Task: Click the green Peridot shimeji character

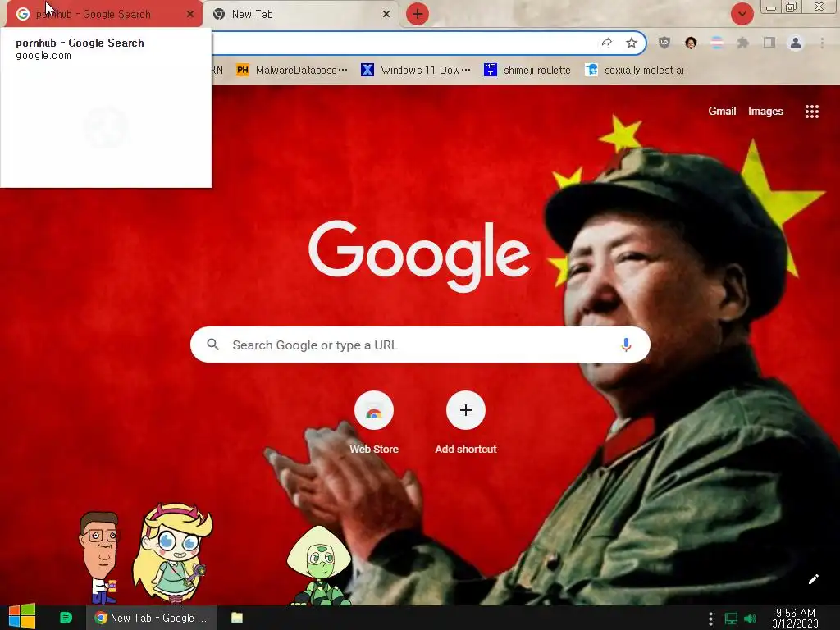Action: (319, 565)
